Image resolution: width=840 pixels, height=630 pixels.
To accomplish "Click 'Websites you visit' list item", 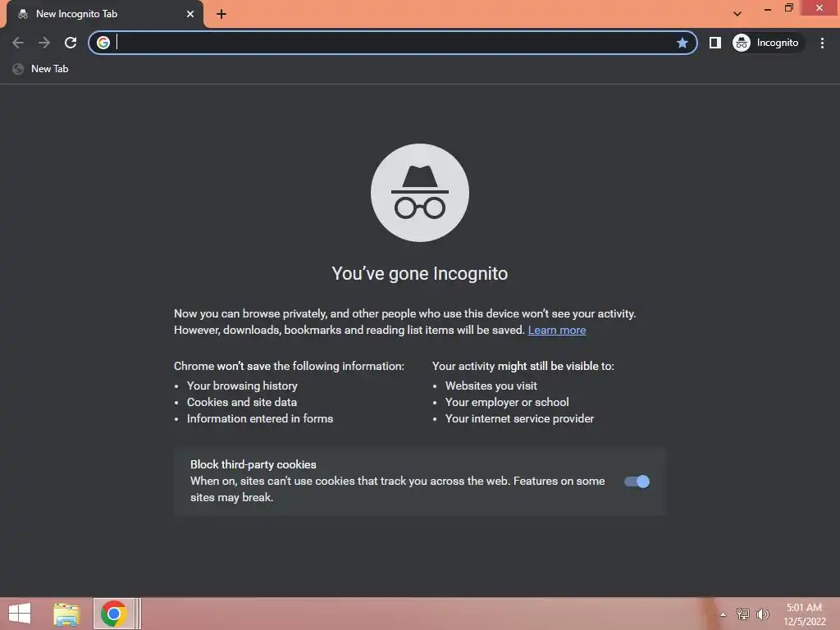I will [x=491, y=386].
